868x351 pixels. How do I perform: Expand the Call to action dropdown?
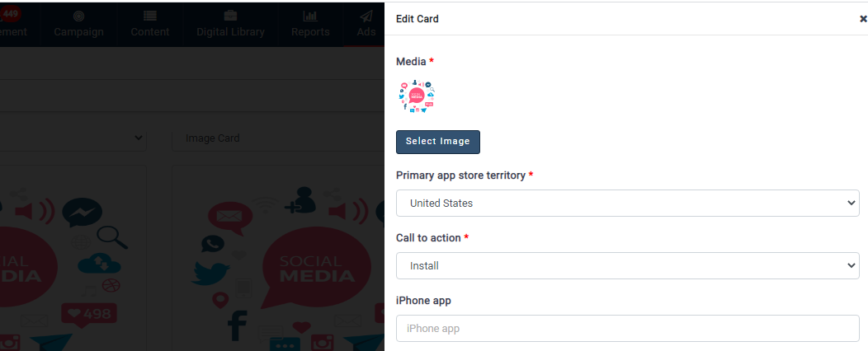(x=627, y=266)
